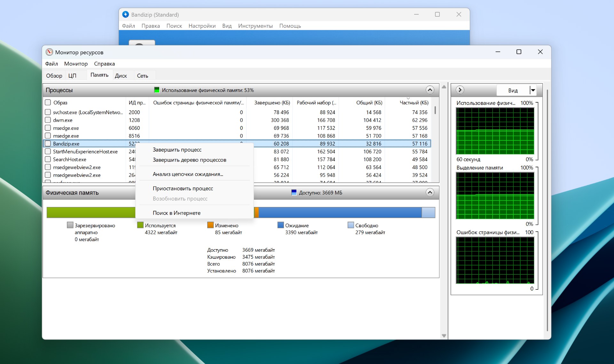
Task: Click Приостановить процесс menu entry
Action: tap(183, 188)
